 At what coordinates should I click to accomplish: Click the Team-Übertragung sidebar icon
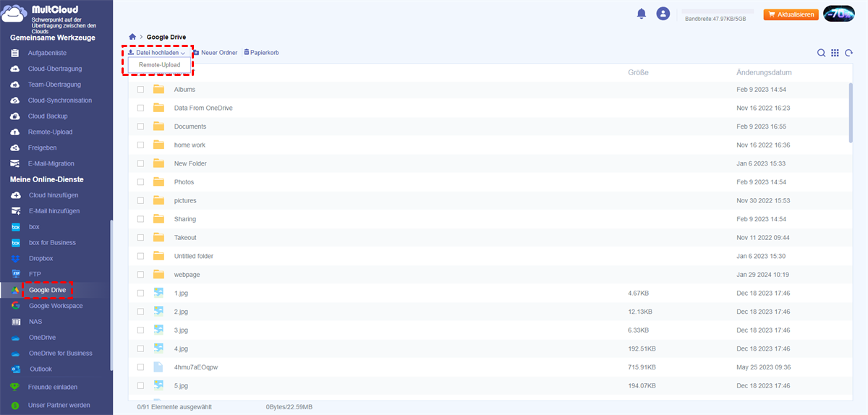[x=14, y=85]
